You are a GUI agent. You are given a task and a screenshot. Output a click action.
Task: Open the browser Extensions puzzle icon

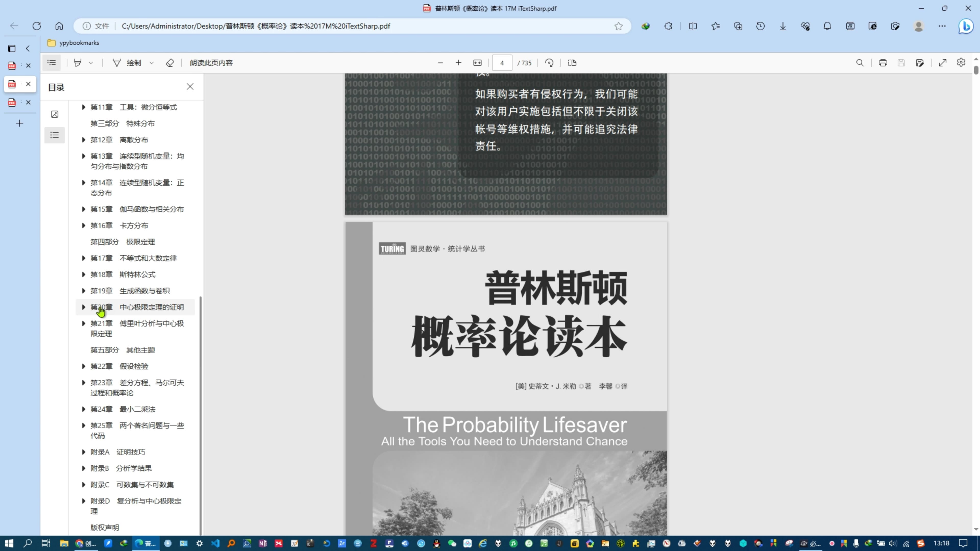pyautogui.click(x=668, y=26)
